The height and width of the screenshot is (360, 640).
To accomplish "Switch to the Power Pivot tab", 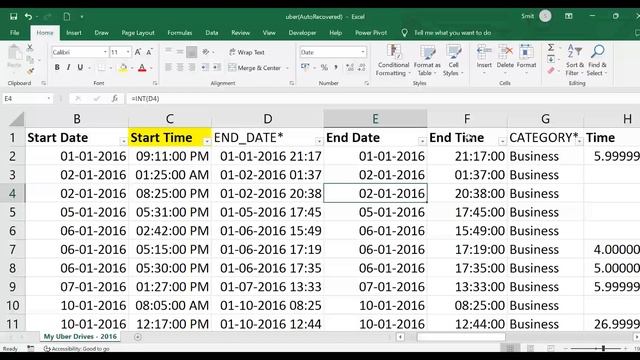I will [371, 33].
